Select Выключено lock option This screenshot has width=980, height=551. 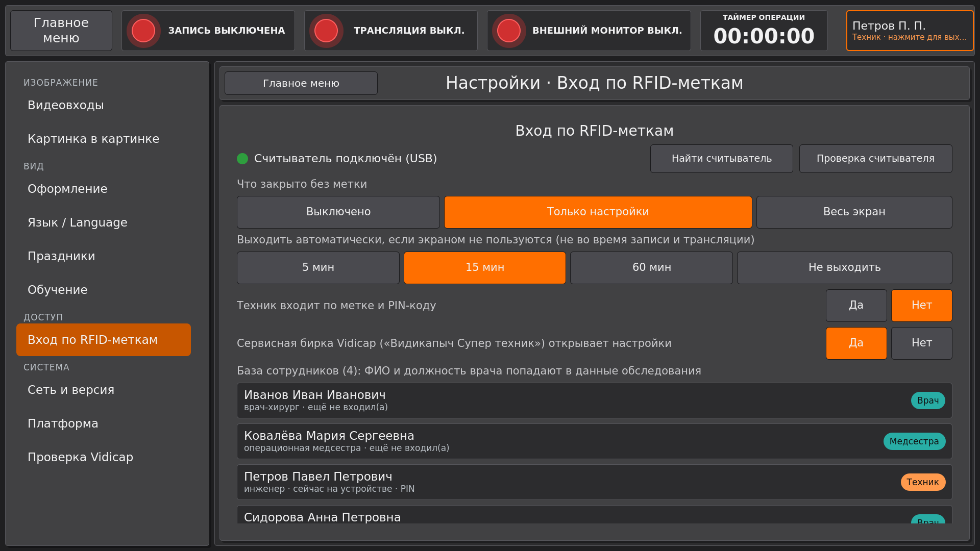click(x=338, y=212)
